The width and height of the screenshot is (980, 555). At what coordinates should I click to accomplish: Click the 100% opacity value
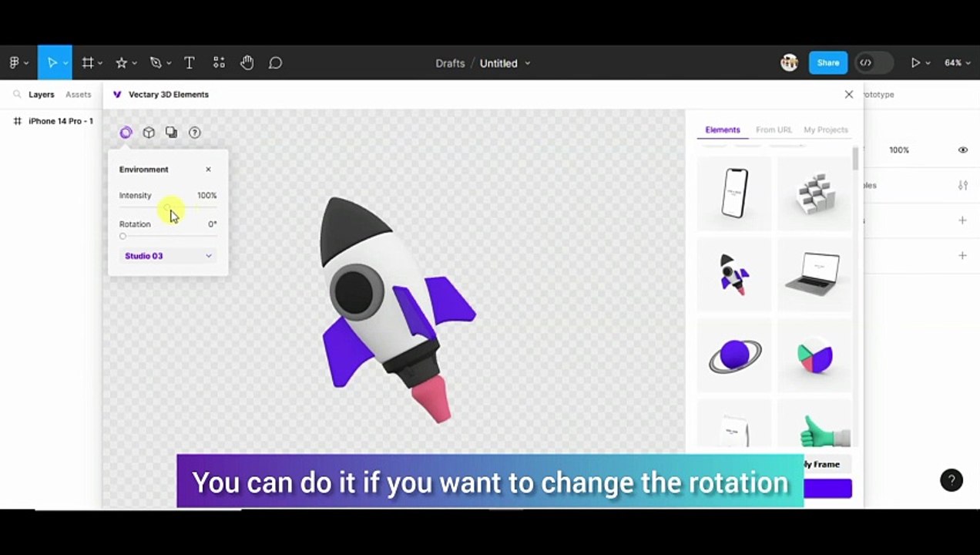899,150
